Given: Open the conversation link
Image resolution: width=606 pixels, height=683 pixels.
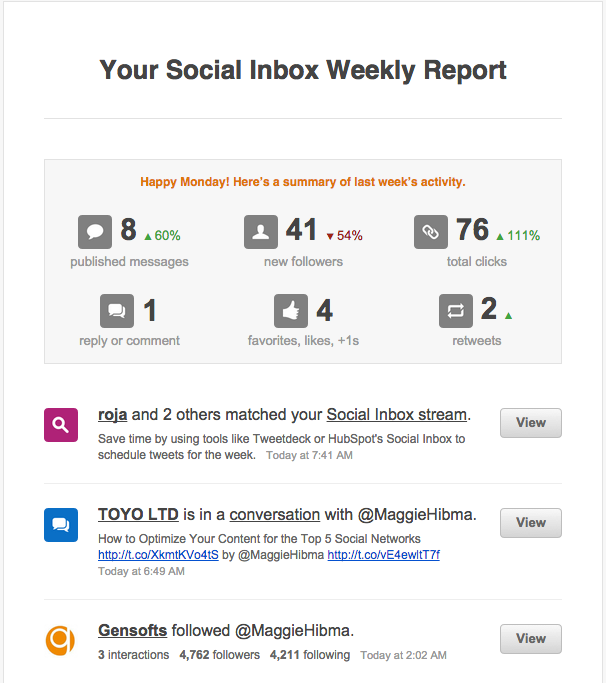Looking at the screenshot, I should [x=274, y=515].
